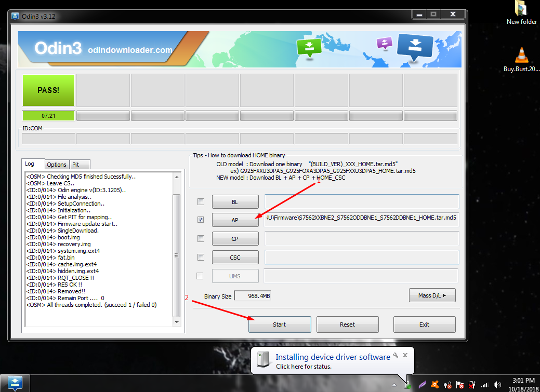The image size is (540, 392).
Task: Show hidden system tray icons arrow
Action: pos(394,385)
